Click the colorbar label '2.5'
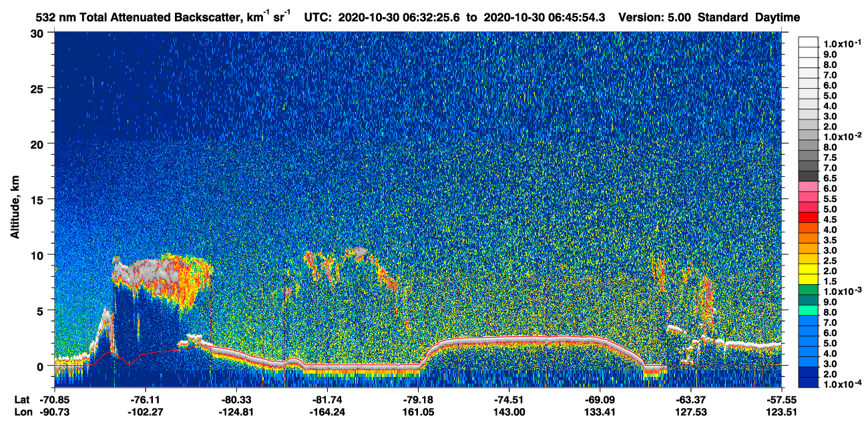This screenshot has height=445, width=868. 831,260
